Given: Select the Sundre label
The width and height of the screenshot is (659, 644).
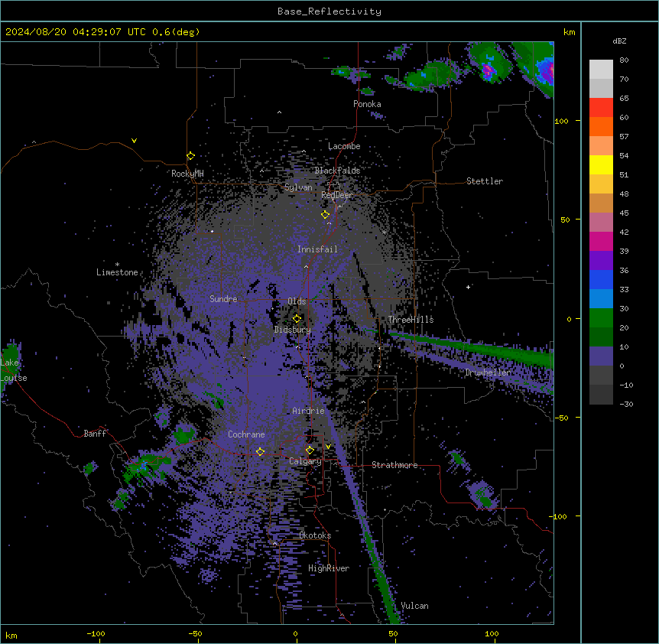Looking at the screenshot, I should [x=223, y=299].
